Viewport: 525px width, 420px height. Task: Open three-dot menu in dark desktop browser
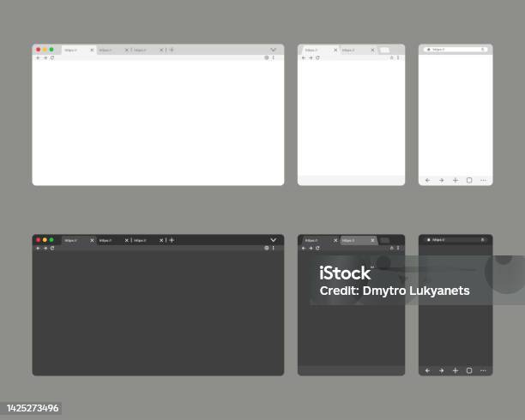274,248
